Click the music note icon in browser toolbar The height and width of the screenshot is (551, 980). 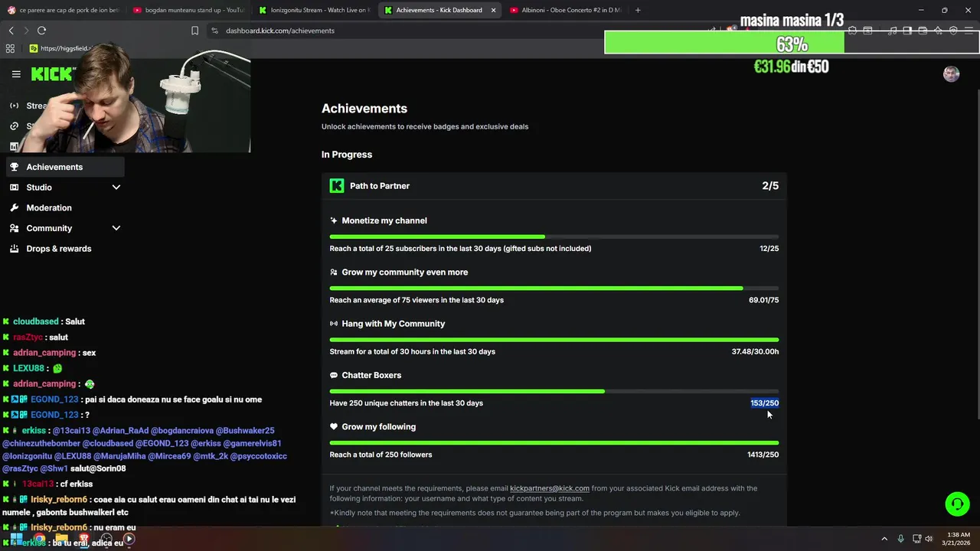[x=892, y=31]
